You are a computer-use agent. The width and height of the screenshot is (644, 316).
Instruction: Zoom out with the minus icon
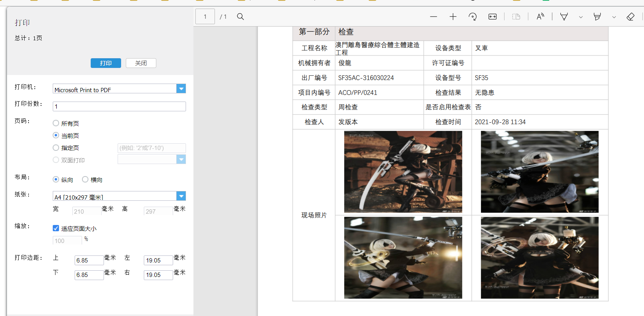pos(433,16)
